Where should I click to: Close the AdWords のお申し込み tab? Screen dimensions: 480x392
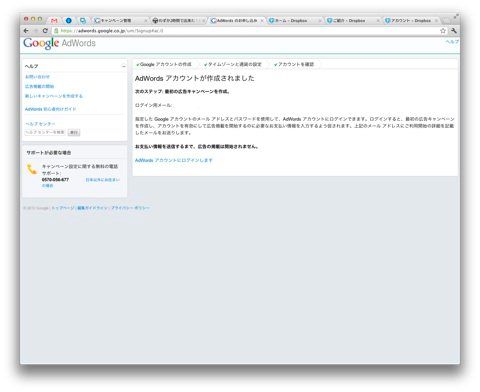pyautogui.click(x=262, y=21)
